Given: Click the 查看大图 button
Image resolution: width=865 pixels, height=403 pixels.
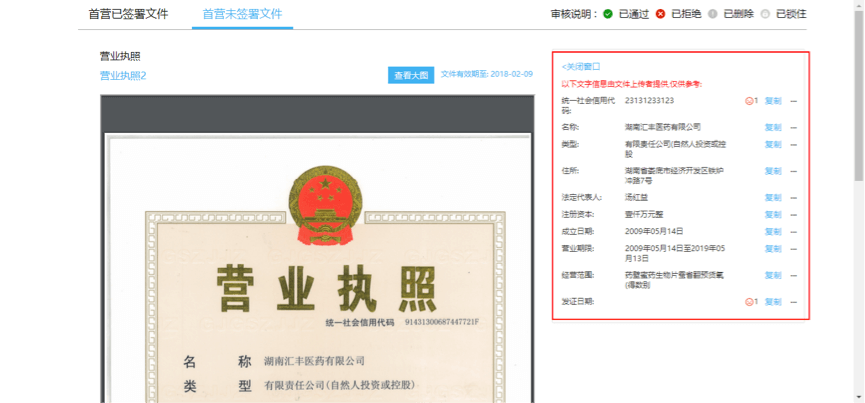Looking at the screenshot, I should [411, 76].
